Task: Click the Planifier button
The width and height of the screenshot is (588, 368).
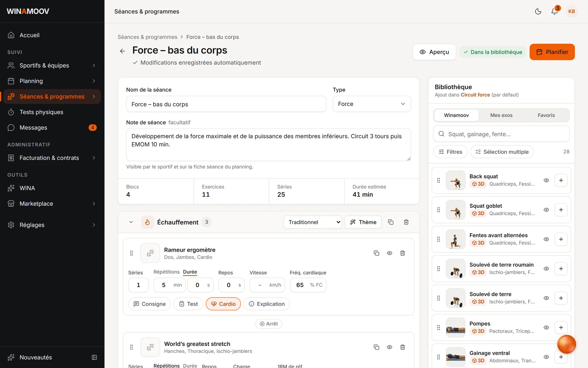Action: (x=552, y=52)
